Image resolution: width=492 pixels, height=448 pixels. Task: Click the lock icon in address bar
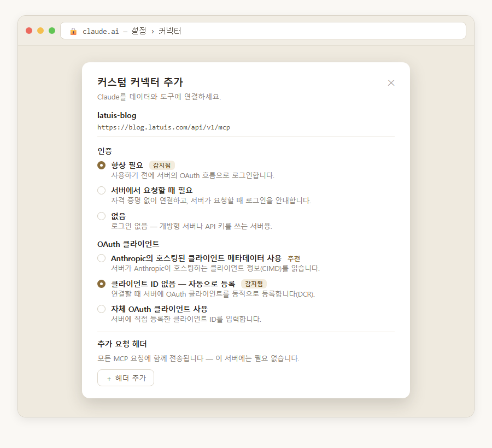(x=73, y=31)
